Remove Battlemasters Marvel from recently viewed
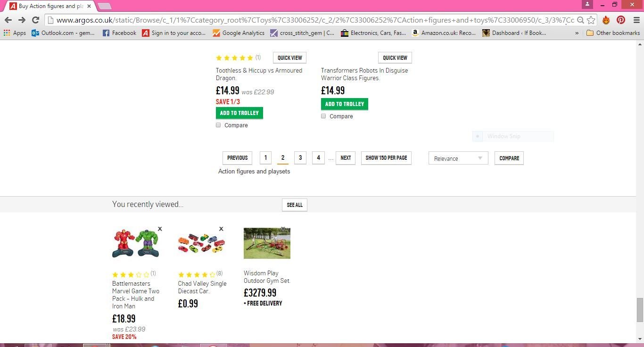Image resolution: width=644 pixels, height=347 pixels. point(160,229)
